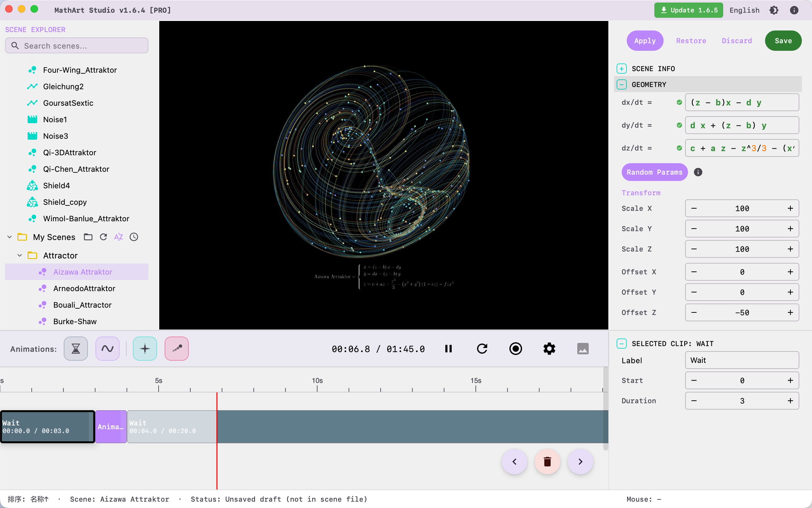Edit the dx/dt equation field

coord(742,103)
